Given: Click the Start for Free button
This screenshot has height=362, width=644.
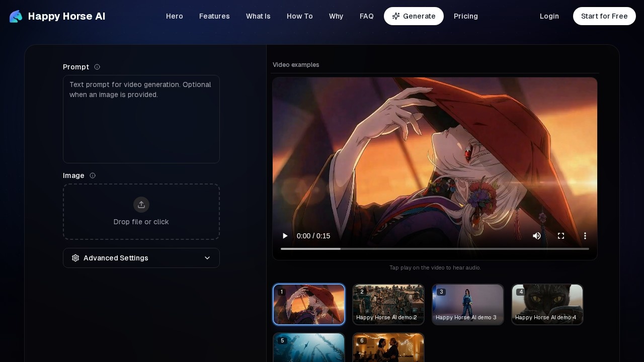Looking at the screenshot, I should [x=604, y=16].
